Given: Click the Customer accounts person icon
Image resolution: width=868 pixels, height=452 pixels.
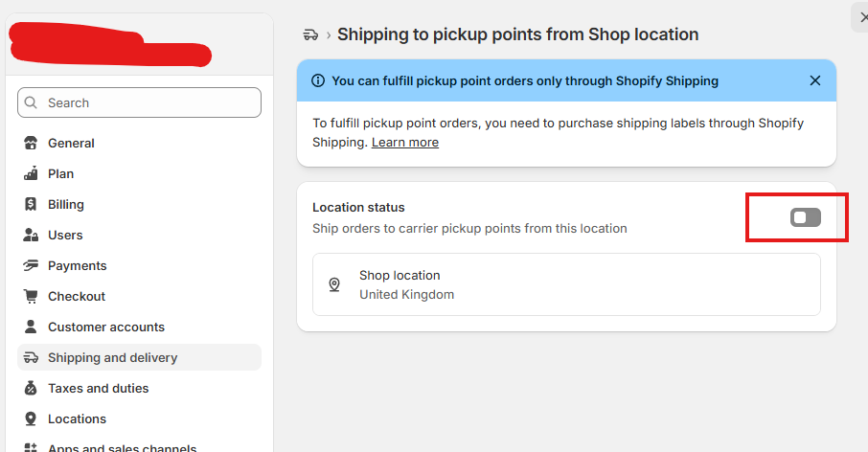Looking at the screenshot, I should pyautogui.click(x=31, y=327).
